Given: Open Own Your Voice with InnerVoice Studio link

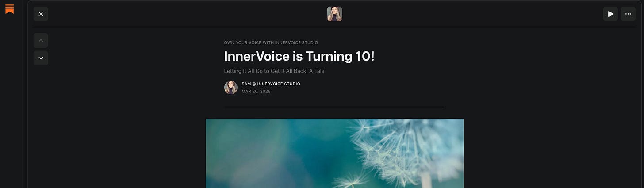Looking at the screenshot, I should click(271, 42).
